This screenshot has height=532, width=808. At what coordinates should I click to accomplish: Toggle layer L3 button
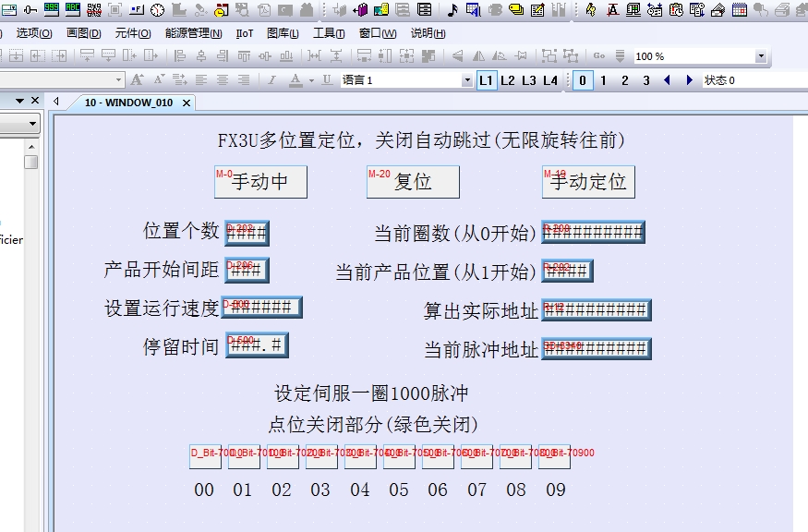point(529,80)
